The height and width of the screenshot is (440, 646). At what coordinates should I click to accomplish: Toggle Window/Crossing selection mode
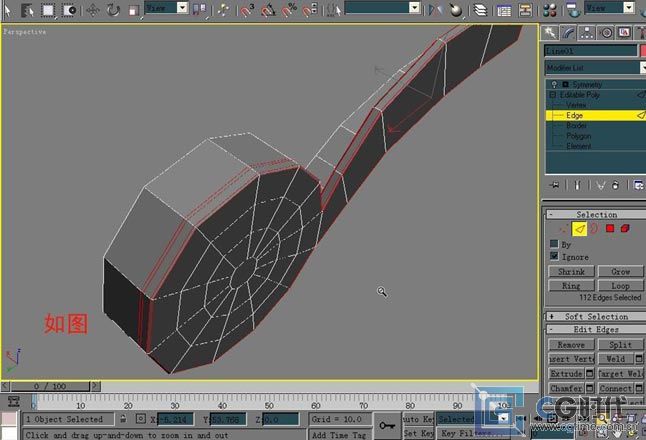(69, 10)
